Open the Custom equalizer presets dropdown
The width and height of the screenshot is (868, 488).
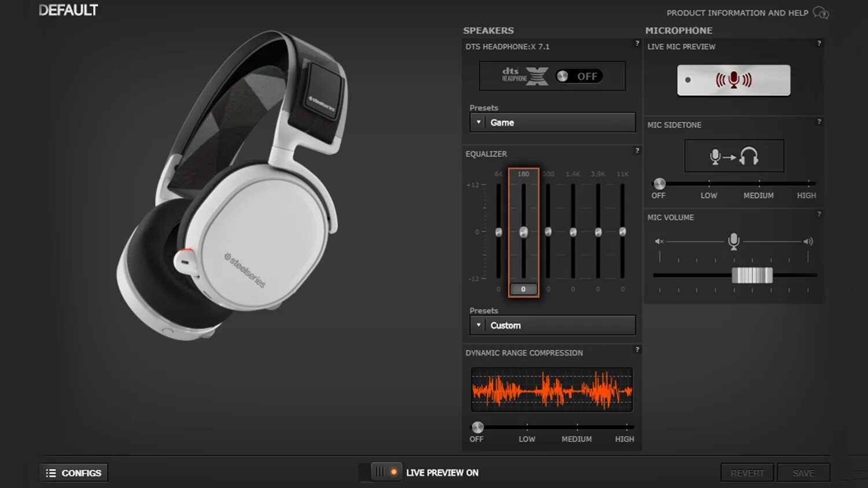(553, 326)
